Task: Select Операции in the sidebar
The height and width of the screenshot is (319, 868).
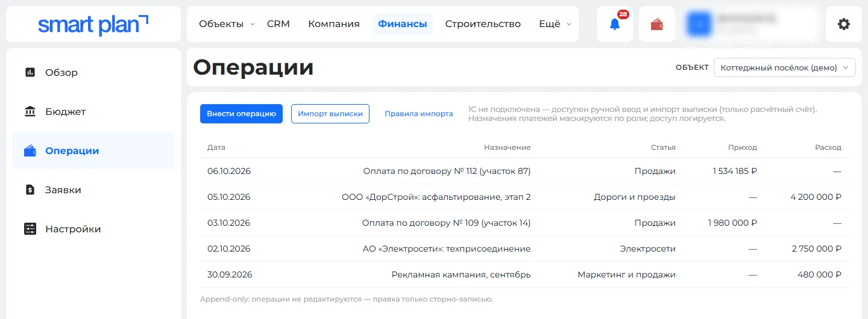Action: [93, 150]
